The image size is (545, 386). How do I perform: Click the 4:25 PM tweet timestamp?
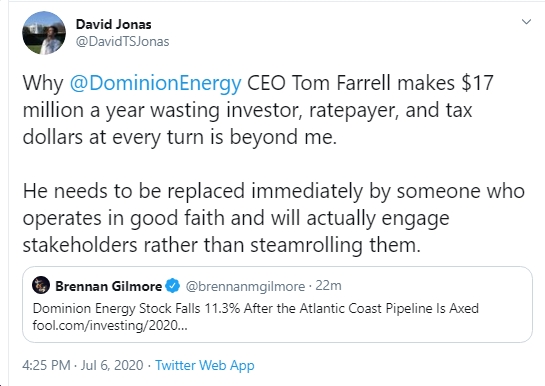[46, 365]
